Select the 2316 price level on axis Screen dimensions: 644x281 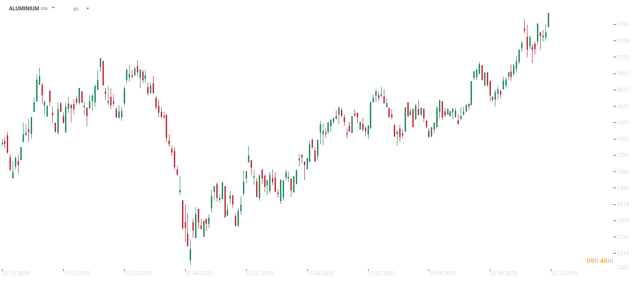click(x=623, y=253)
